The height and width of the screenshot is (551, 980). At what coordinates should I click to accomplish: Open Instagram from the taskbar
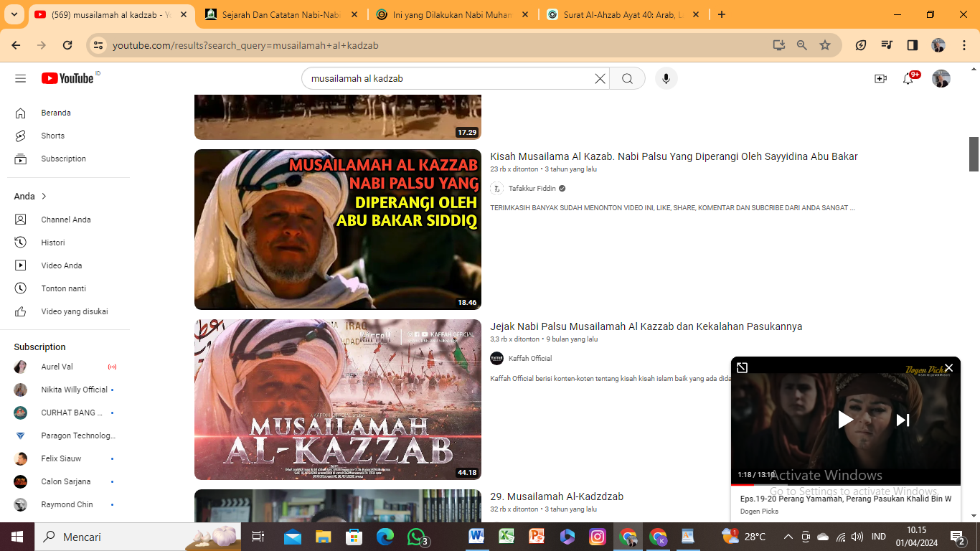click(598, 537)
